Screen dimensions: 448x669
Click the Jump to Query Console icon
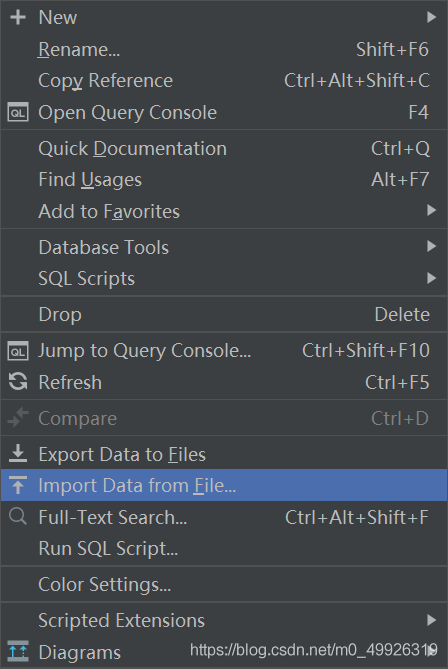click(x=18, y=351)
